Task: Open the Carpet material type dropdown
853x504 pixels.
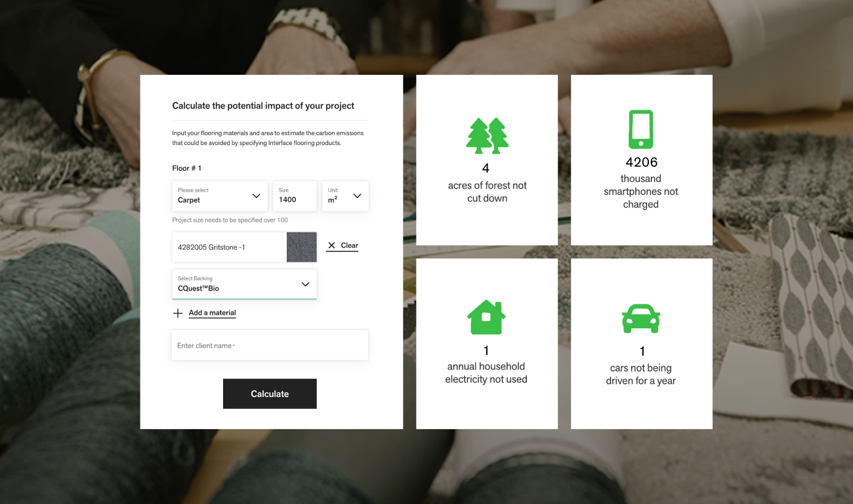Action: (x=220, y=196)
